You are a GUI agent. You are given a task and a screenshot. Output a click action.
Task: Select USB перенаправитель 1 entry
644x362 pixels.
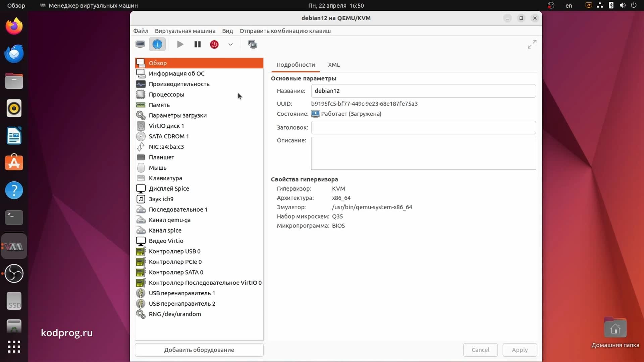(199, 293)
